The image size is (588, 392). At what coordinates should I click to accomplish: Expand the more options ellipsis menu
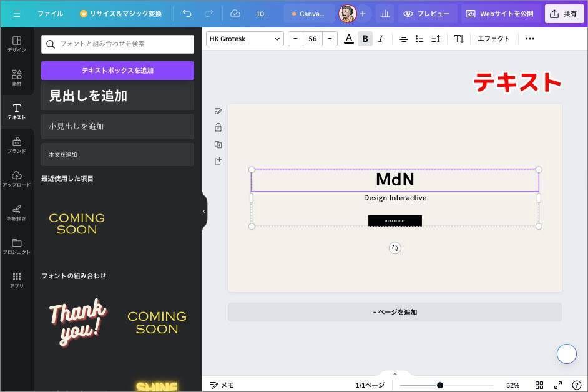tap(530, 39)
